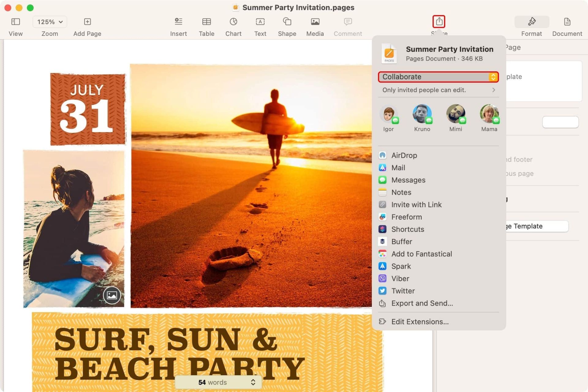Expand the Collaborate dropdown menu
The image size is (588, 392).
pyautogui.click(x=493, y=77)
